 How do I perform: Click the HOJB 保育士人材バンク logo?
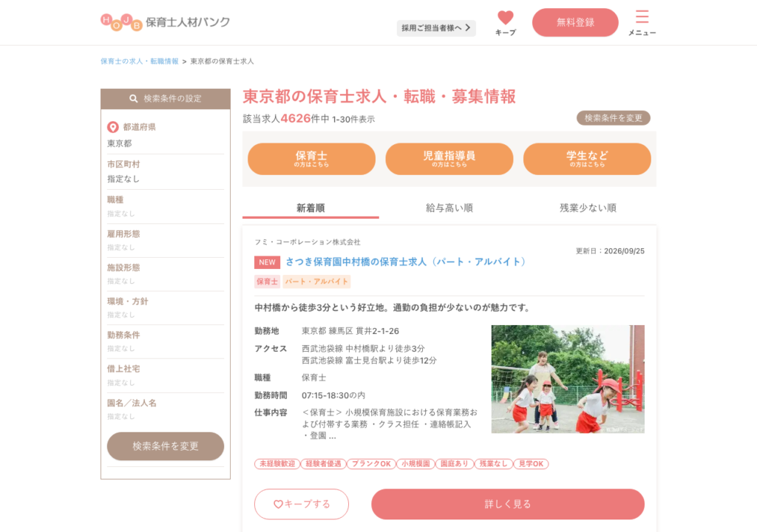point(165,21)
